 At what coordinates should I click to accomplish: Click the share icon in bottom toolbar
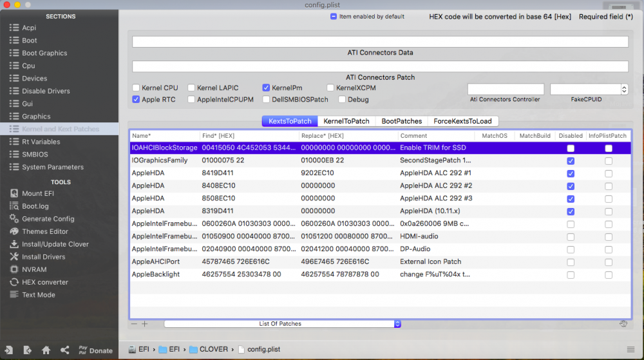pyautogui.click(x=64, y=350)
